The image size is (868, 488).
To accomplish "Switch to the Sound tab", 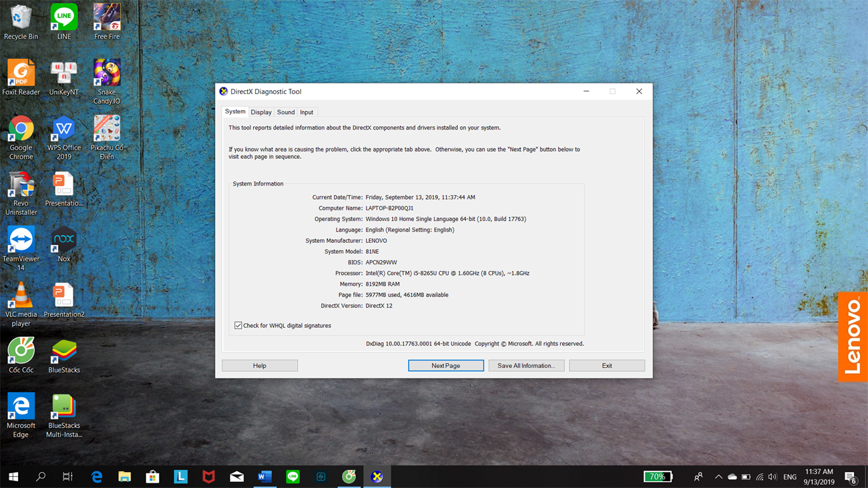I will 286,112.
